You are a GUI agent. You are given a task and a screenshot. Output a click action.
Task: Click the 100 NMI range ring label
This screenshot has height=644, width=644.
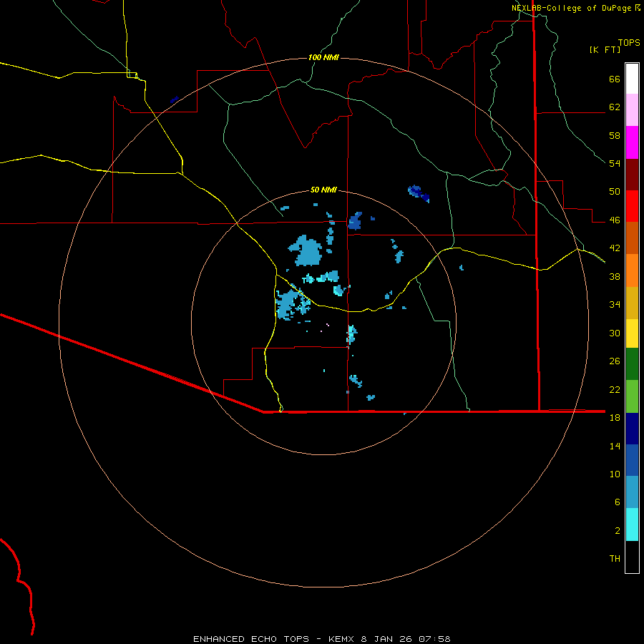click(x=323, y=57)
